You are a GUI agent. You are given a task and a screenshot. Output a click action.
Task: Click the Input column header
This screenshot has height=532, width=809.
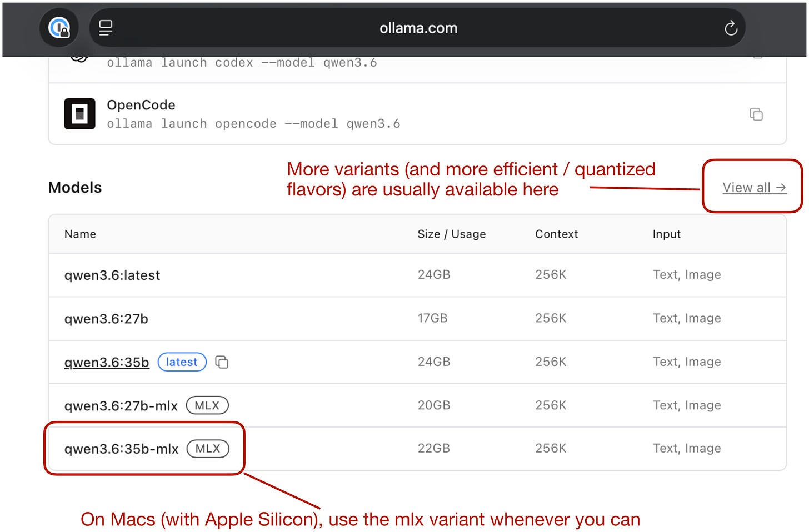pyautogui.click(x=667, y=234)
